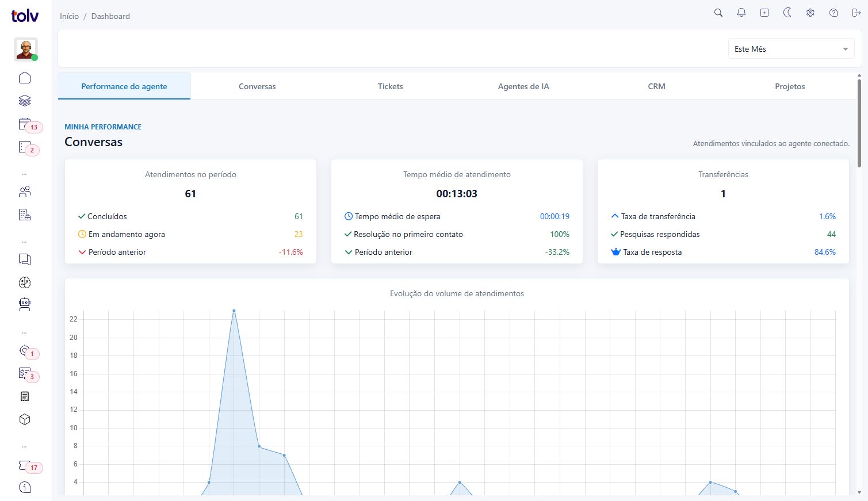Click Taxa de resposta 84.6%
The image size is (868, 501).
(x=825, y=252)
